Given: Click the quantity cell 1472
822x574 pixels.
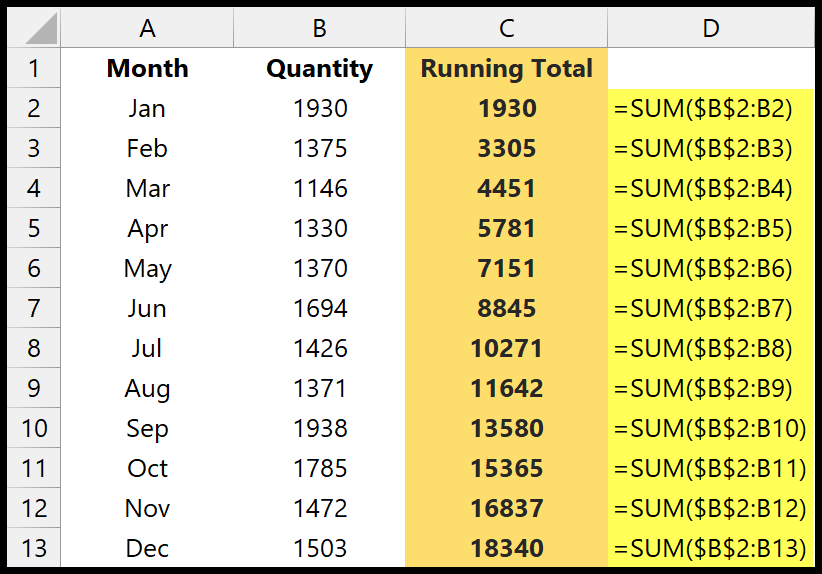Looking at the screenshot, I should click(319, 508).
